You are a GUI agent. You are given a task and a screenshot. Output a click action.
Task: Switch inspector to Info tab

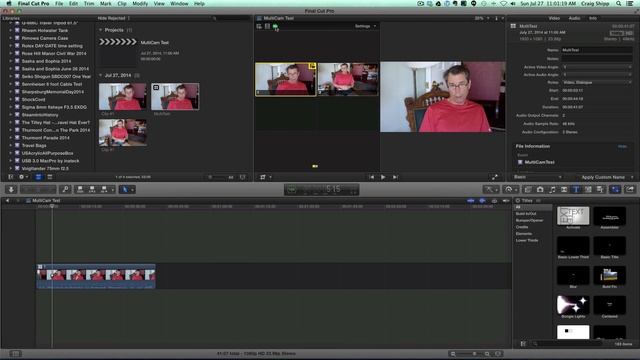coord(593,18)
